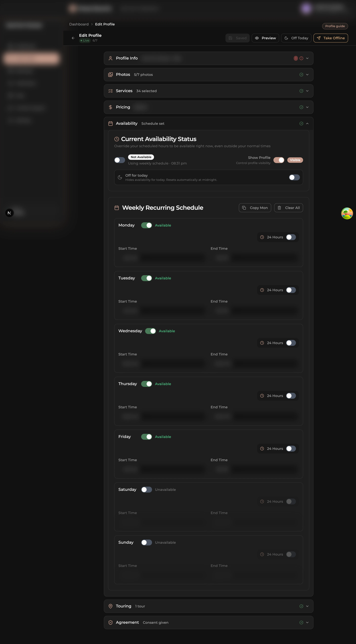The height and width of the screenshot is (644, 356).
Task: Click the Clear All trash button
Action: (x=288, y=208)
